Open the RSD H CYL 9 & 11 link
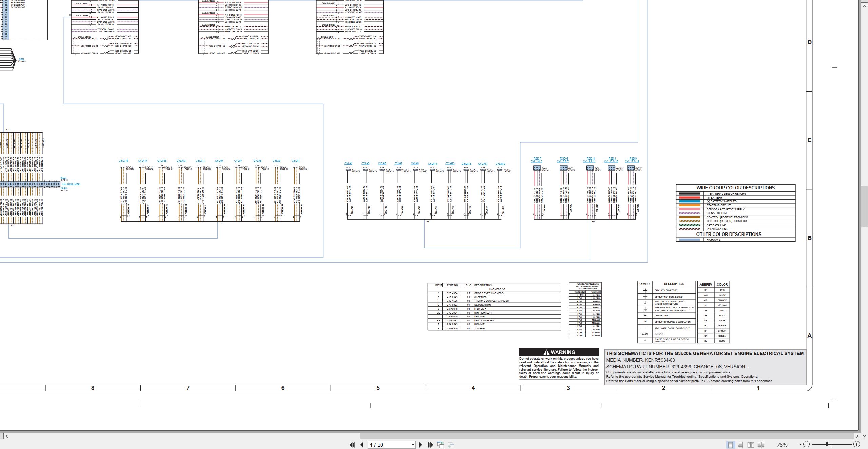 (590, 160)
